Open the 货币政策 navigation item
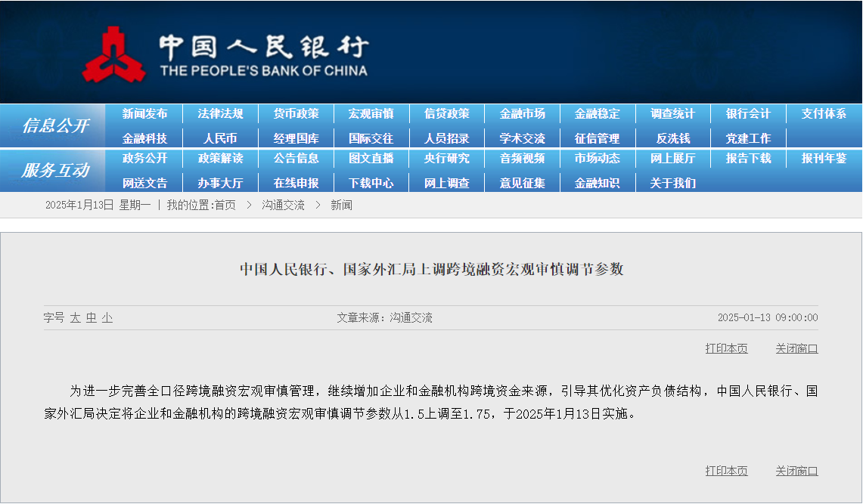 tap(296, 114)
